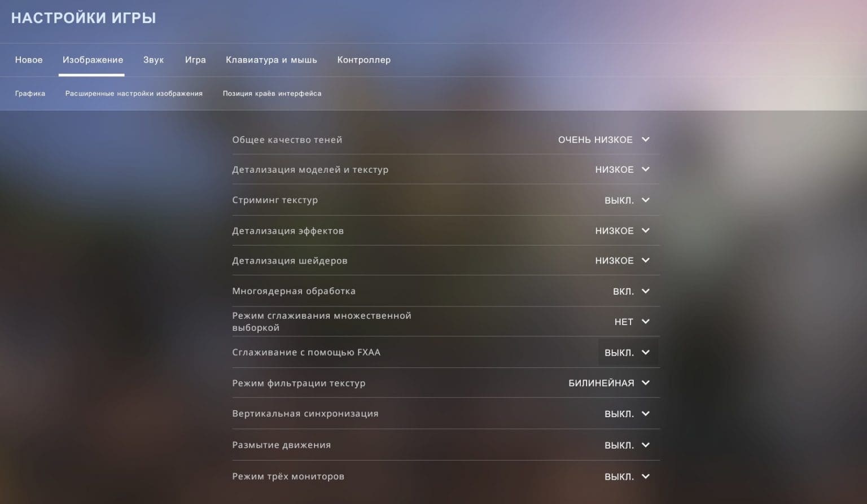
Task: Click the Детализация моделей и текстур label
Action: tap(310, 170)
